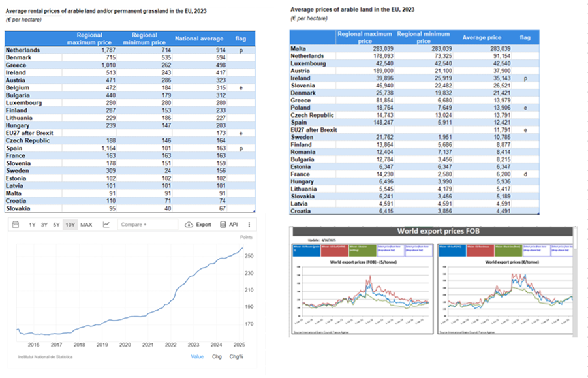The width and height of the screenshot is (588, 378).
Task: Open the blue Wheat EU Rouen series dropdown
Action: coord(307,249)
